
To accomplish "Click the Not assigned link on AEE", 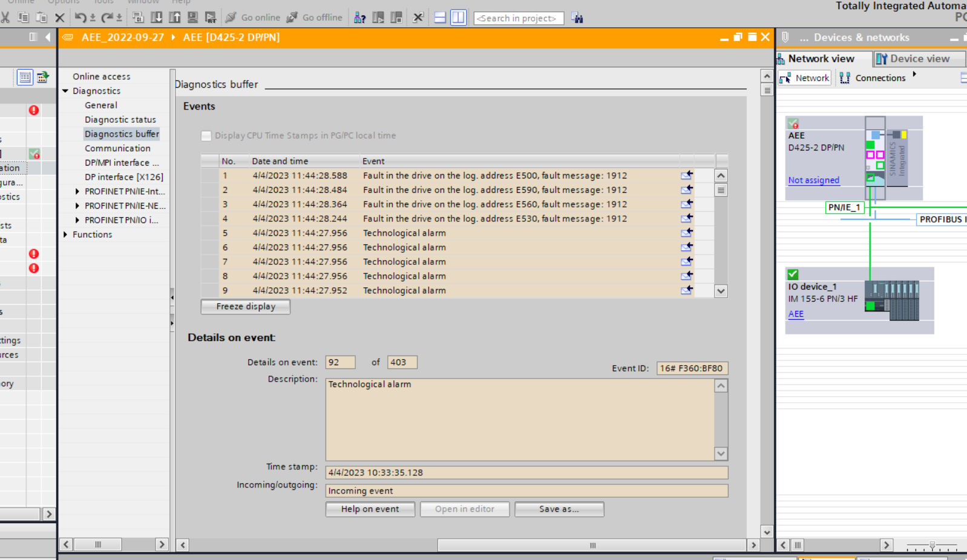I will [x=813, y=180].
